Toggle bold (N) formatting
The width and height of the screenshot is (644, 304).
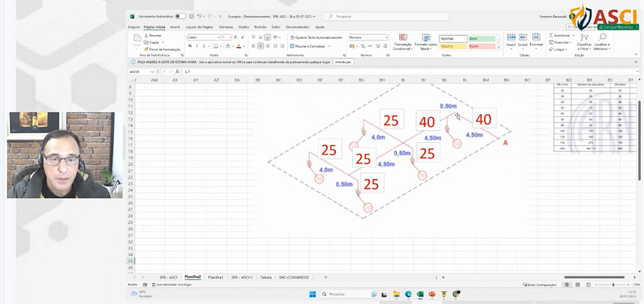click(x=190, y=46)
